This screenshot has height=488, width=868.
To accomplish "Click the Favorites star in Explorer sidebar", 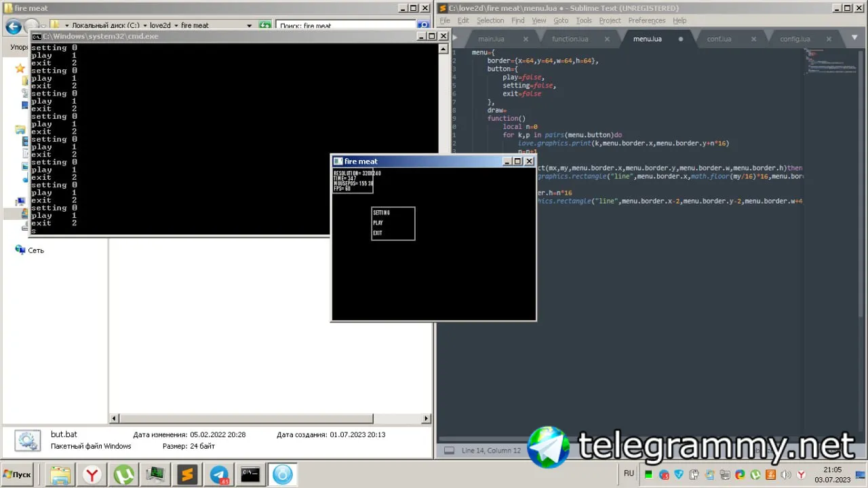I will click(x=20, y=68).
